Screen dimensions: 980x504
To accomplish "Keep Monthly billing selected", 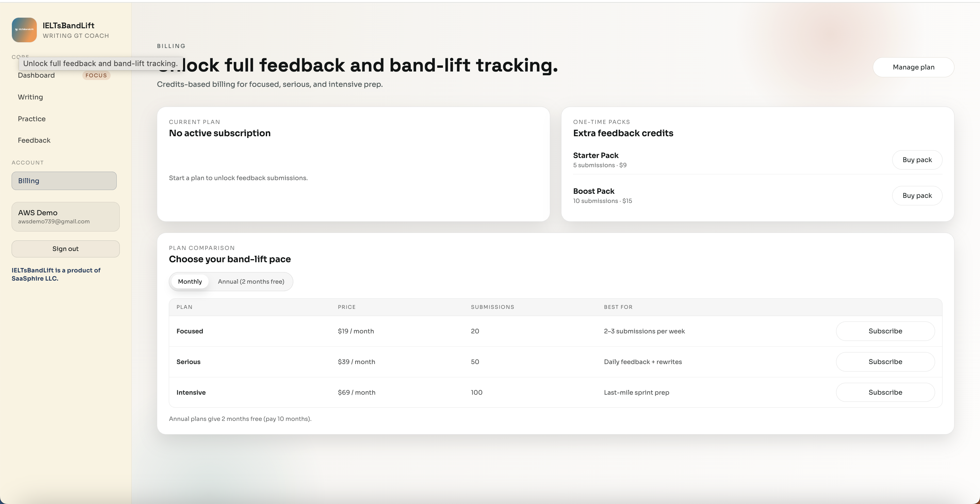I will click(x=190, y=282).
